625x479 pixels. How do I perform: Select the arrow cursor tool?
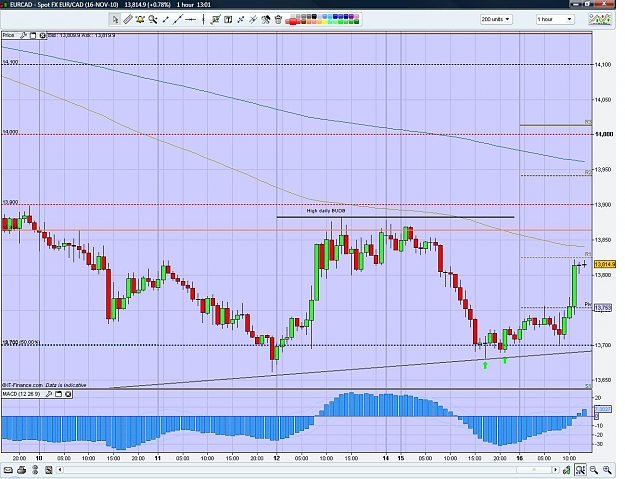coord(115,19)
